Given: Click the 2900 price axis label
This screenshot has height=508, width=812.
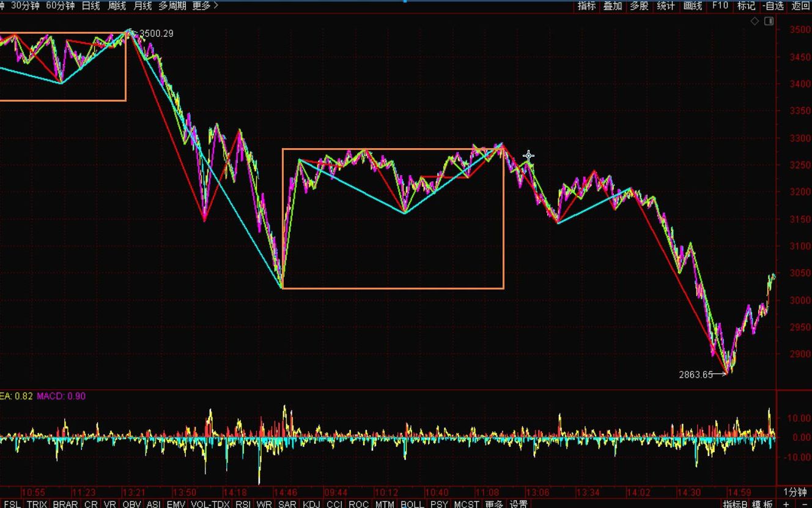Looking at the screenshot, I should [799, 354].
